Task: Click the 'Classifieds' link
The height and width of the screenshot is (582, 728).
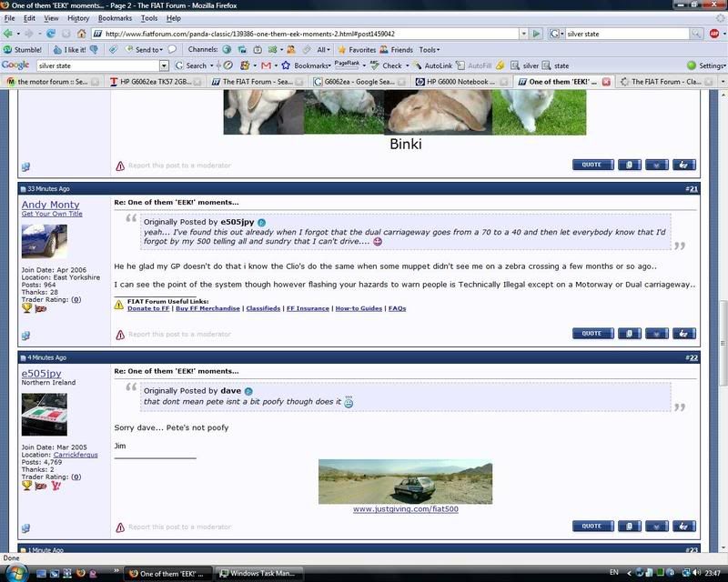Action: tap(263, 308)
